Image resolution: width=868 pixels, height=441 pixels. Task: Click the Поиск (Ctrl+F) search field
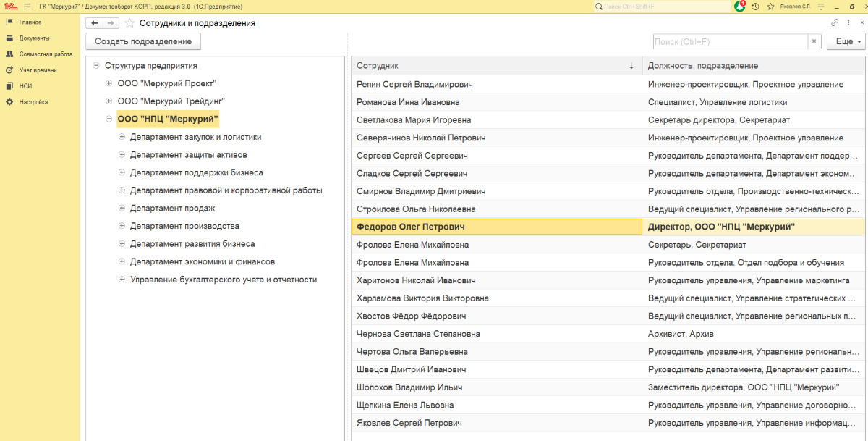pyautogui.click(x=731, y=42)
